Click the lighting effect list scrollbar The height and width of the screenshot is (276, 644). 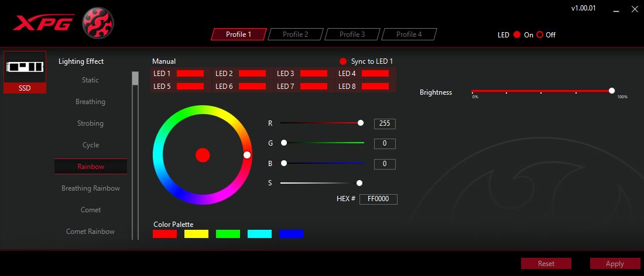[135, 79]
